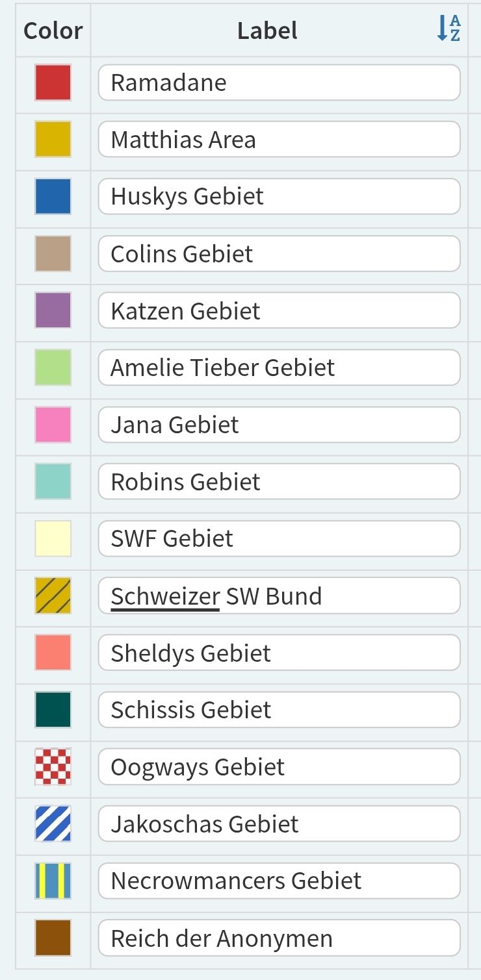The image size is (481, 980).
Task: Click the purple swatch beside Katzen Gebiet
Action: 53,310
